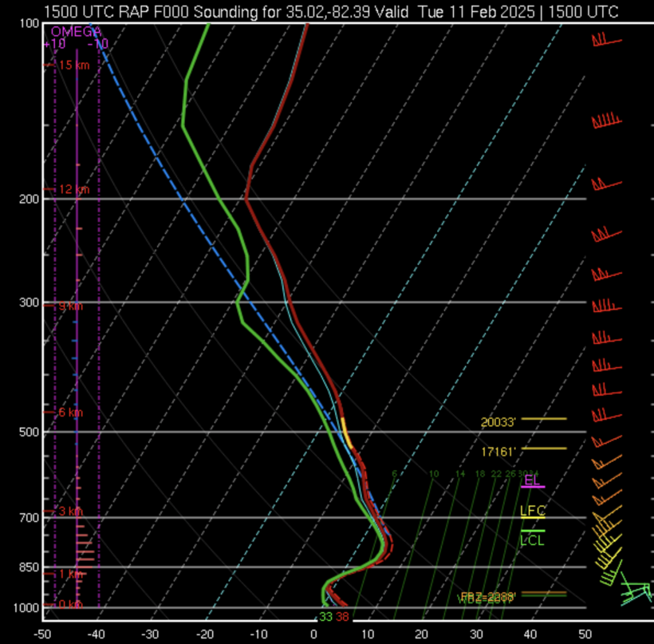Click the 0 km height marker
The width and height of the screenshot is (654, 644).
(70, 604)
